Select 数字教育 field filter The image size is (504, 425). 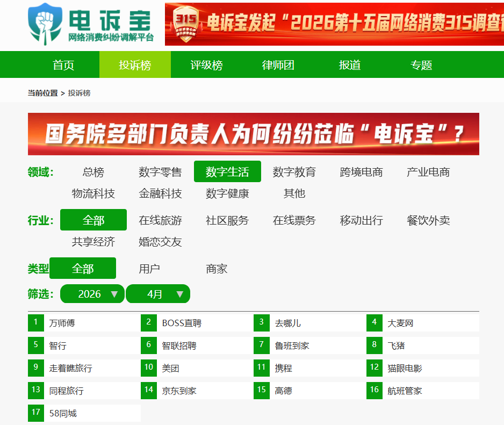[x=294, y=172]
